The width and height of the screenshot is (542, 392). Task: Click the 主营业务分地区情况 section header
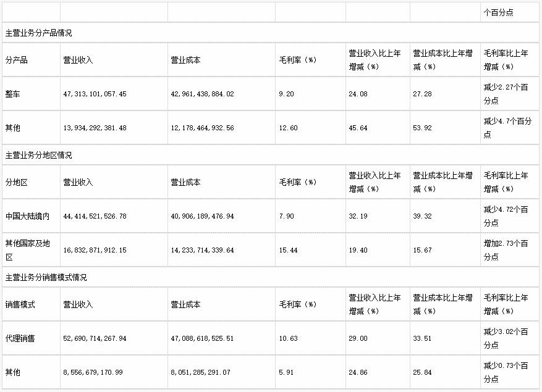38,155
